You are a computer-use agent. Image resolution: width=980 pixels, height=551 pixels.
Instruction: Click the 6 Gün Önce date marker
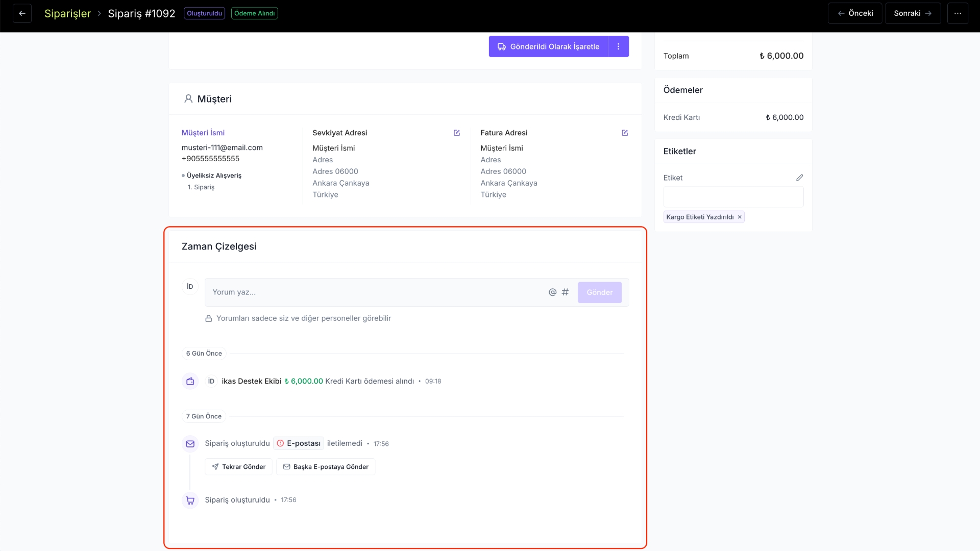(x=204, y=354)
